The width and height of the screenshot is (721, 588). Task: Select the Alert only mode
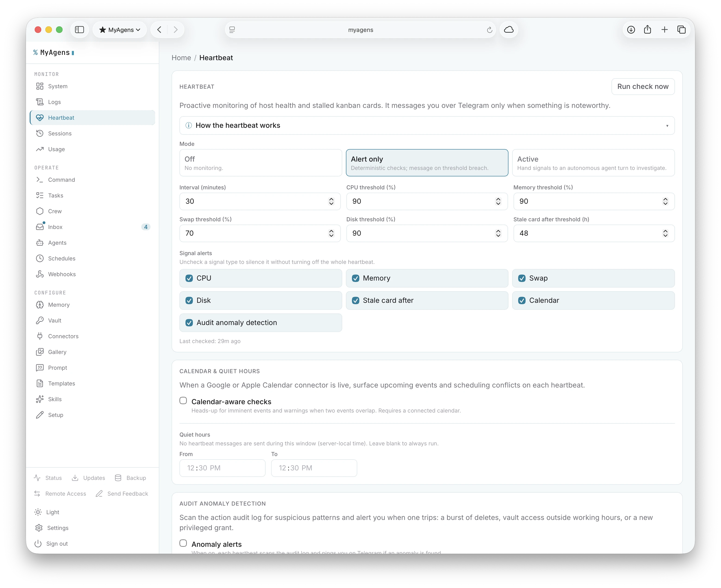click(427, 163)
